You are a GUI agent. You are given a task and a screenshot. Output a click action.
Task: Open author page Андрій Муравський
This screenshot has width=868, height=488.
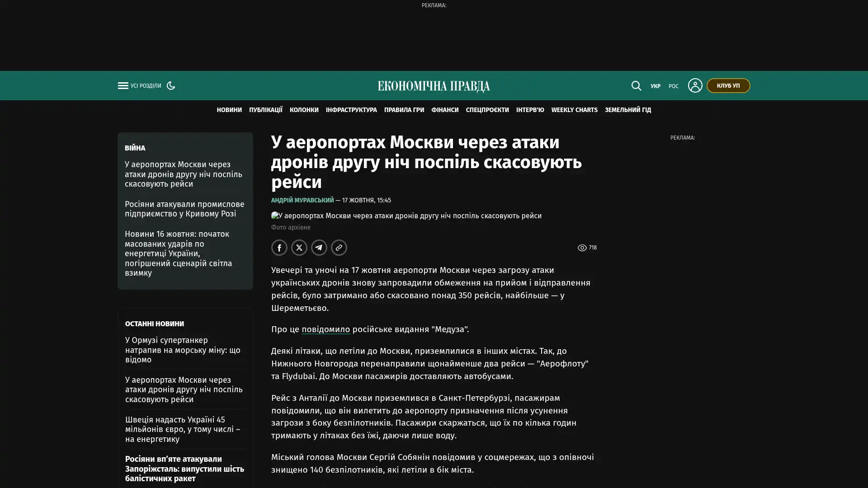click(302, 200)
